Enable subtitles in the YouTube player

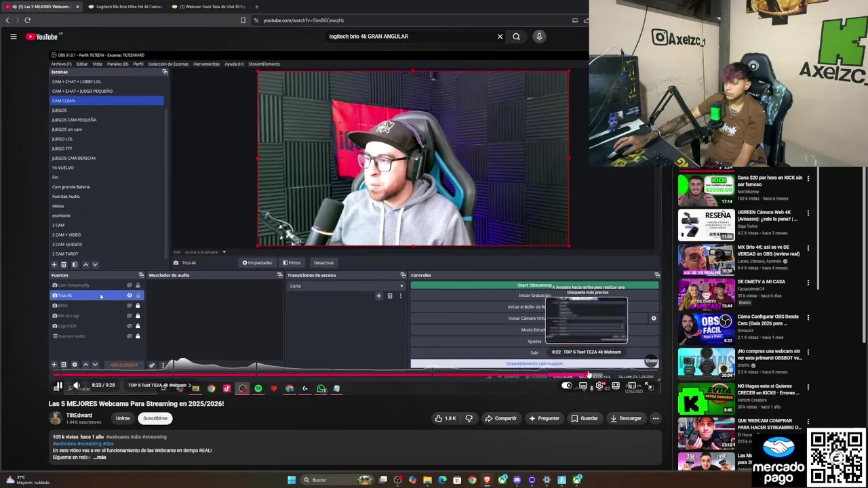(x=583, y=386)
